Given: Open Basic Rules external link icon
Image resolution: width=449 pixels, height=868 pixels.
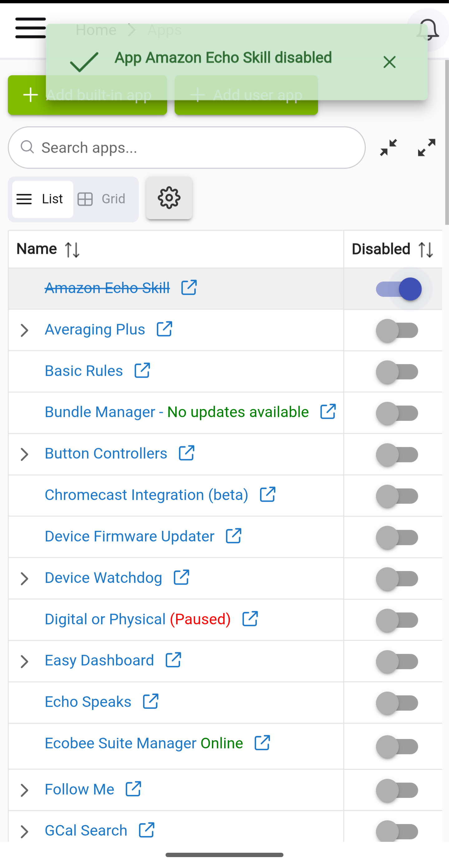Looking at the screenshot, I should click(x=142, y=371).
